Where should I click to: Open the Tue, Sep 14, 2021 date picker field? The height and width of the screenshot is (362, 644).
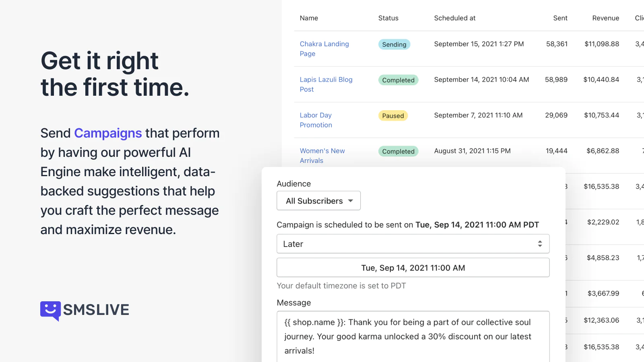pos(413,267)
